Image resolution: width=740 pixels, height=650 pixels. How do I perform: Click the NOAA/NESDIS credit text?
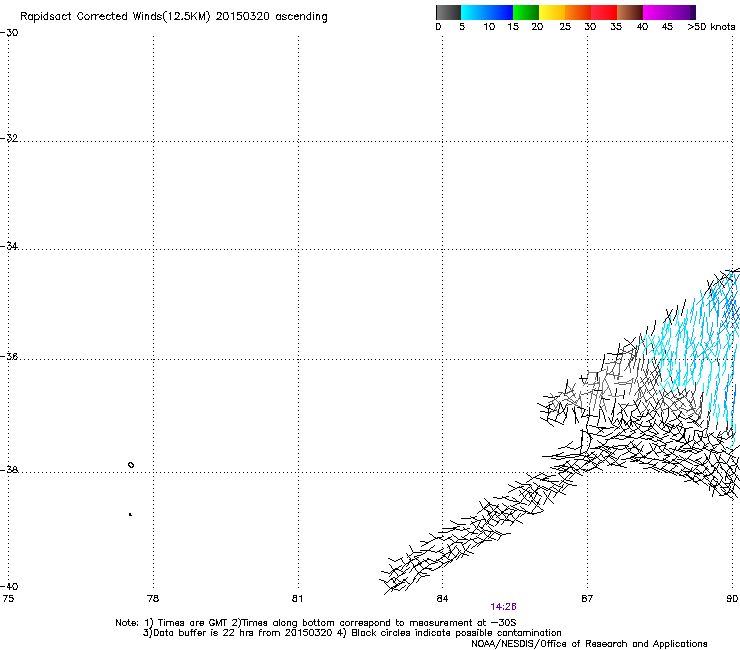pyautogui.click(x=589, y=644)
